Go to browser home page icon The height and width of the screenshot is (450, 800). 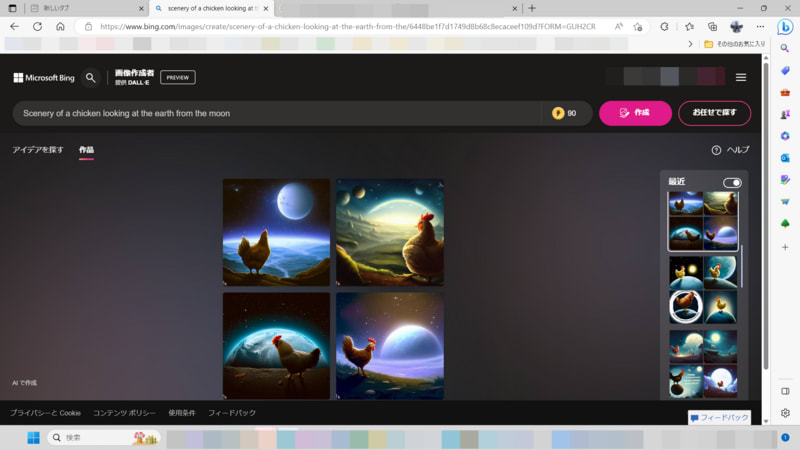point(62,26)
